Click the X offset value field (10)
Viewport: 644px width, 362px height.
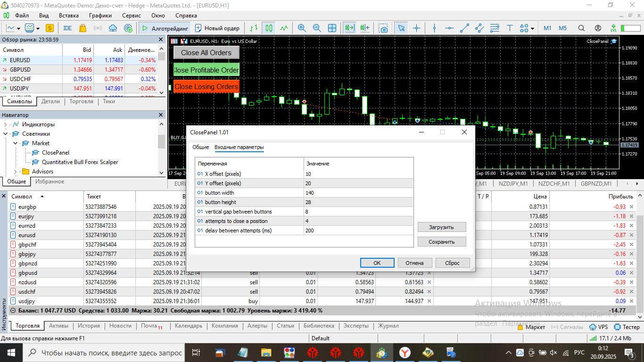click(358, 174)
